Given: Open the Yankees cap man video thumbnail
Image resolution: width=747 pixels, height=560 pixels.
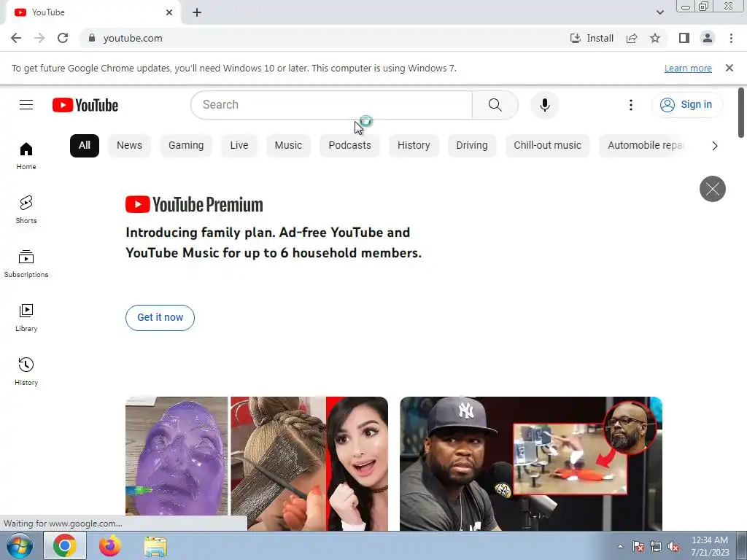Looking at the screenshot, I should (x=531, y=463).
